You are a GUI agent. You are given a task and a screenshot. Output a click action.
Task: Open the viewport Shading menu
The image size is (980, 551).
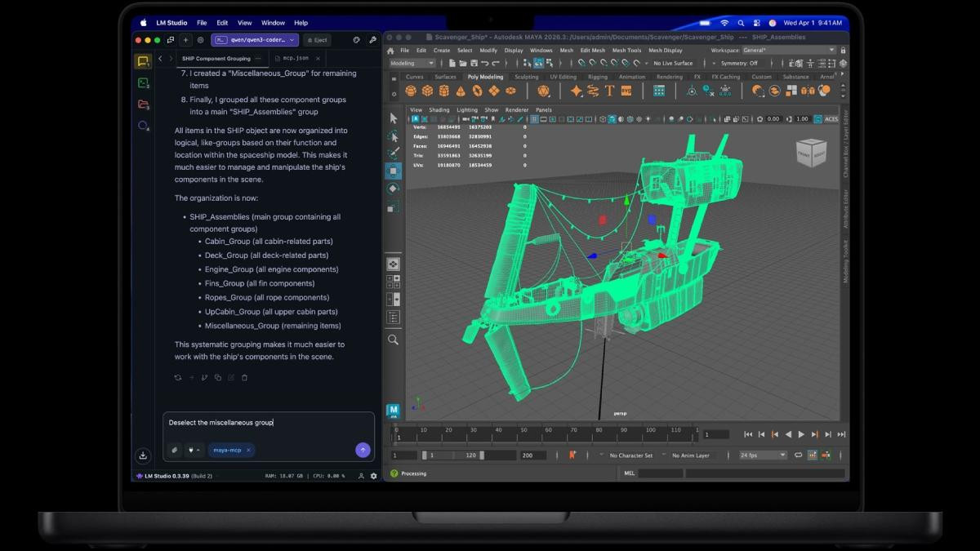439,109
